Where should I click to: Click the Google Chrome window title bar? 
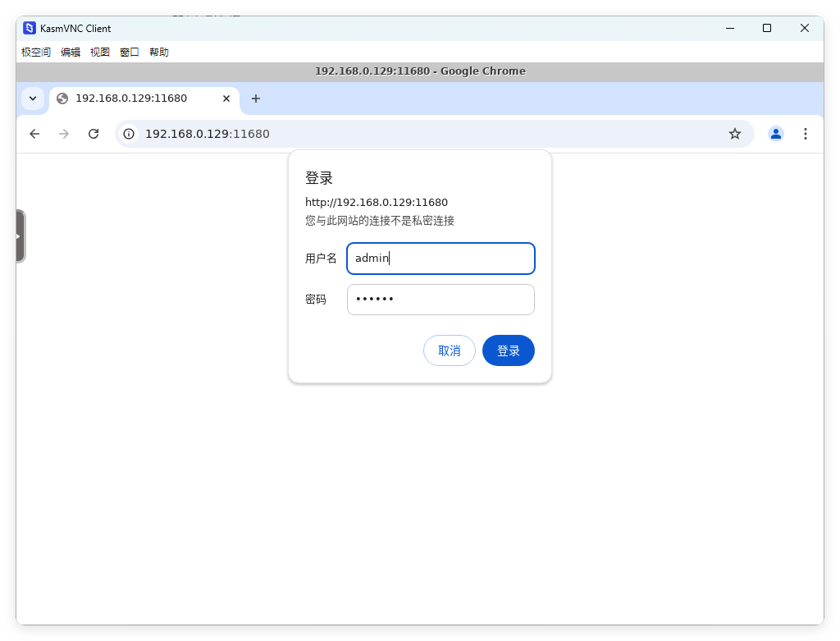(x=420, y=71)
